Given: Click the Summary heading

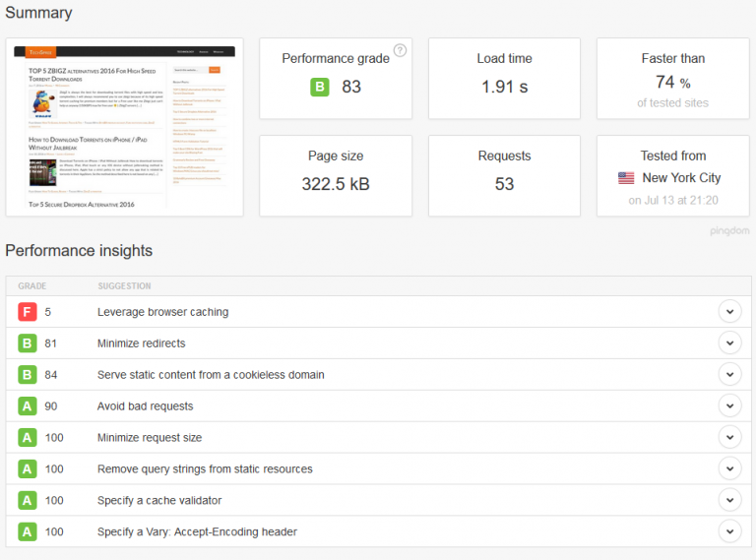Looking at the screenshot, I should tap(38, 13).
